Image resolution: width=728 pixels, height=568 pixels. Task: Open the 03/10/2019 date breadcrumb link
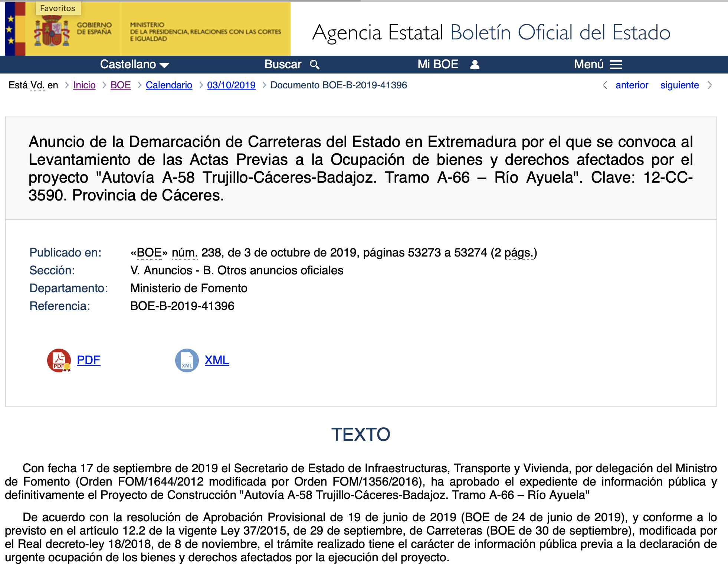click(x=231, y=85)
